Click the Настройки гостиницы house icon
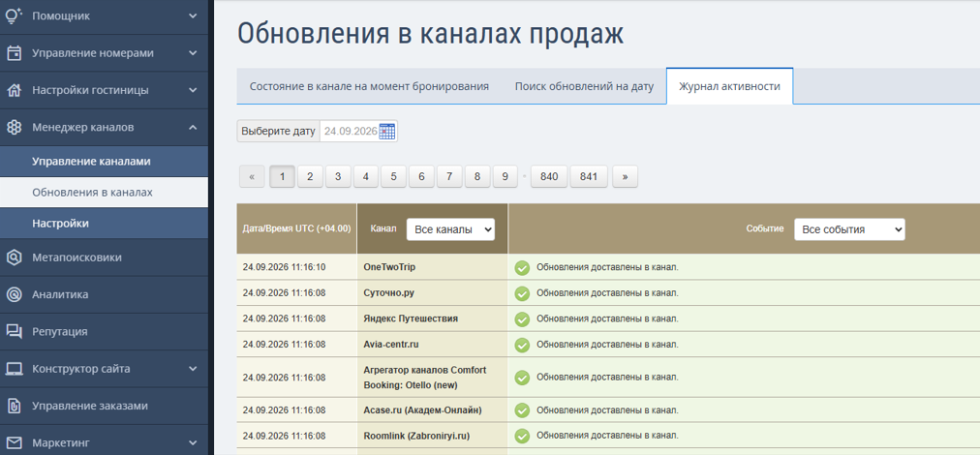 [x=14, y=90]
